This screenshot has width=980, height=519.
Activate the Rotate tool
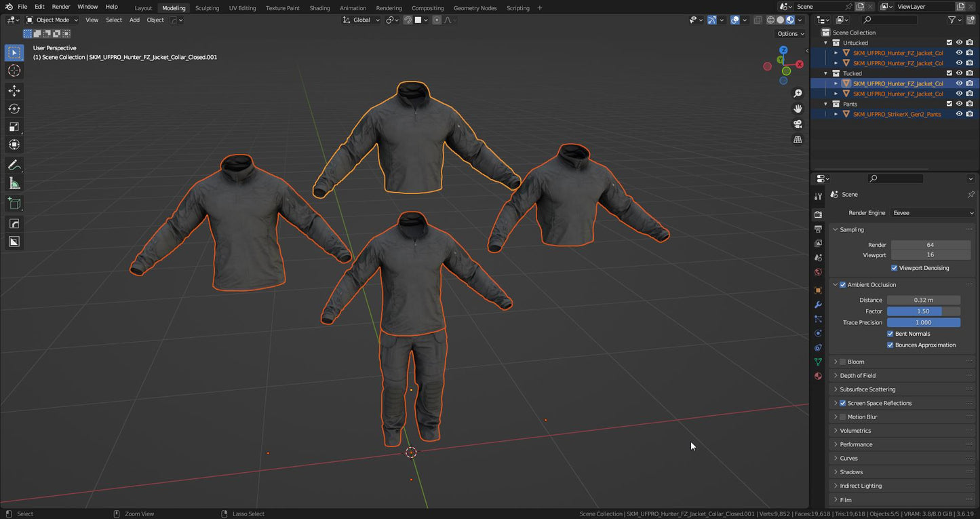(14, 109)
